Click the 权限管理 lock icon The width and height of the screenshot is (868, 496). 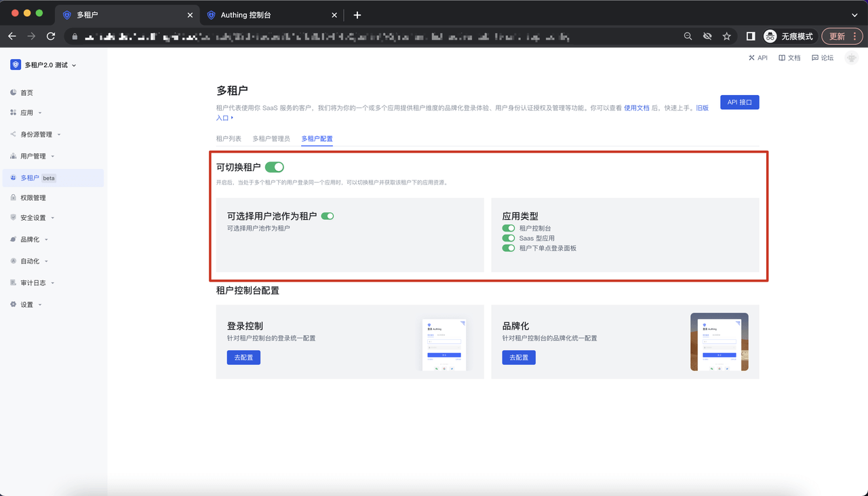click(x=14, y=197)
